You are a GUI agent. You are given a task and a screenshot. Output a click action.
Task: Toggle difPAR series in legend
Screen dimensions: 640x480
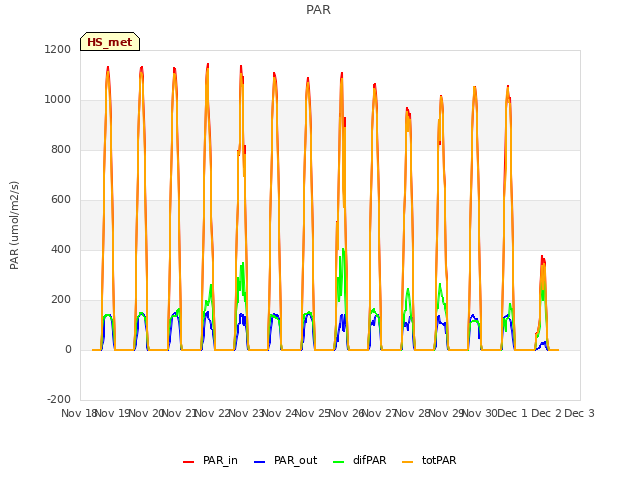[x=360, y=460]
